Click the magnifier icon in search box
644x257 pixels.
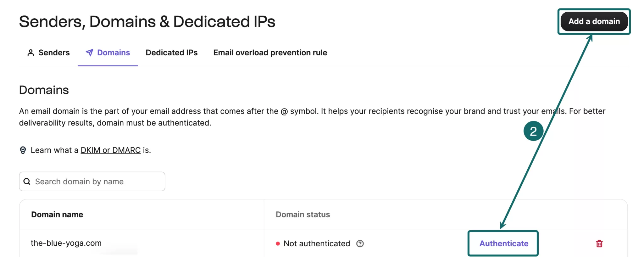[27, 182]
